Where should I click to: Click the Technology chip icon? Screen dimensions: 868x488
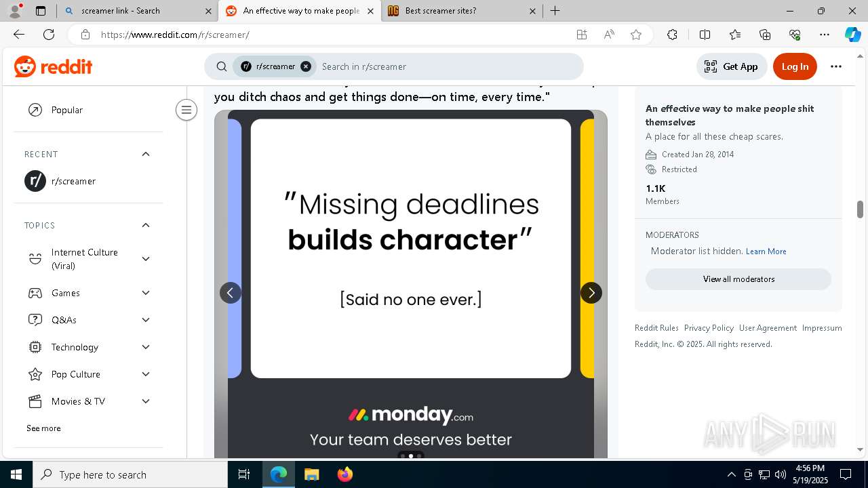point(35,347)
